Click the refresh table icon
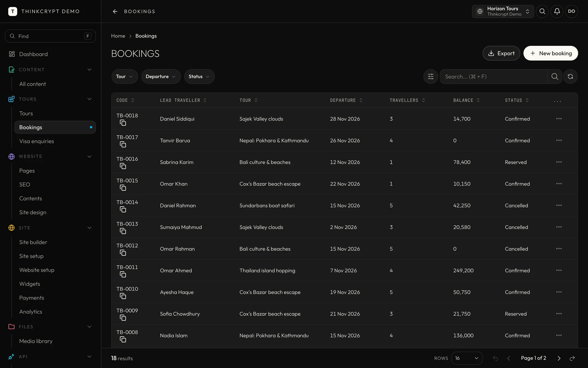The width and height of the screenshot is (588, 368). point(570,76)
